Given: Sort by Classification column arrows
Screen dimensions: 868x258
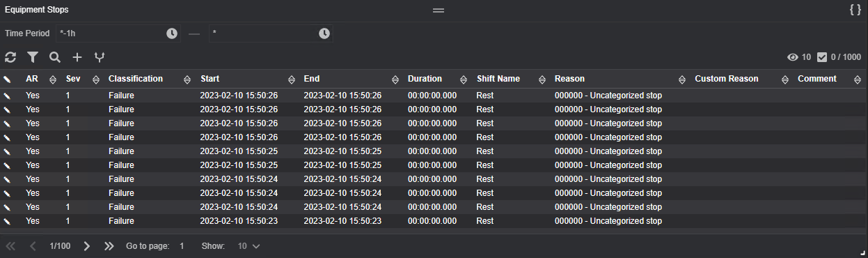Looking at the screenshot, I should click(187, 79).
